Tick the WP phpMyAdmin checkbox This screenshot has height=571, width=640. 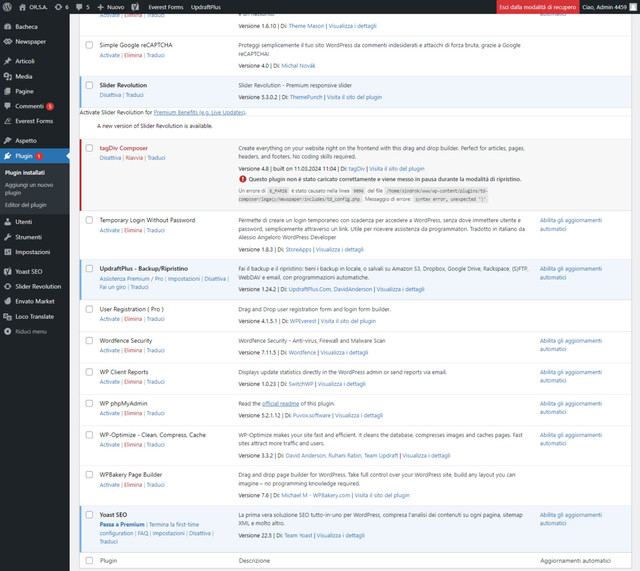point(89,403)
